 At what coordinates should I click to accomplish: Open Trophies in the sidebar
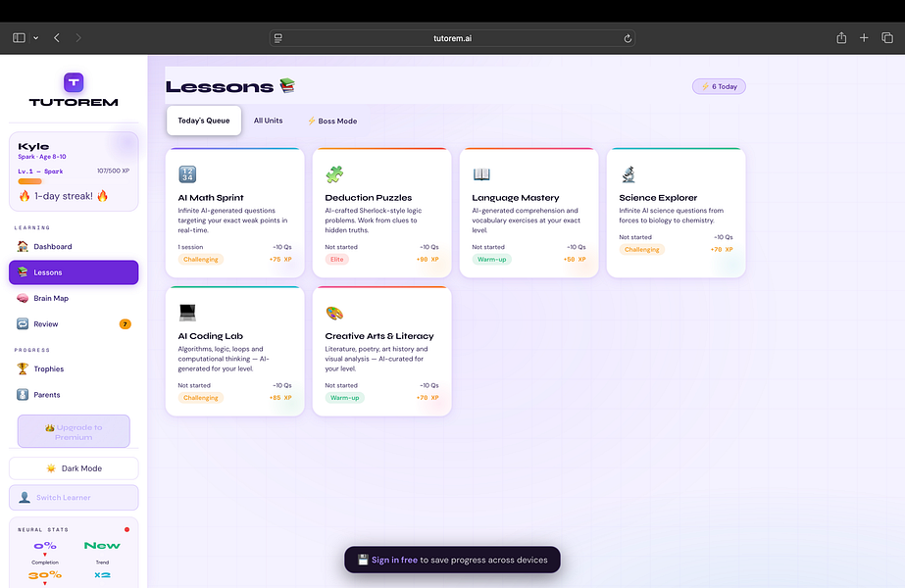[74, 368]
